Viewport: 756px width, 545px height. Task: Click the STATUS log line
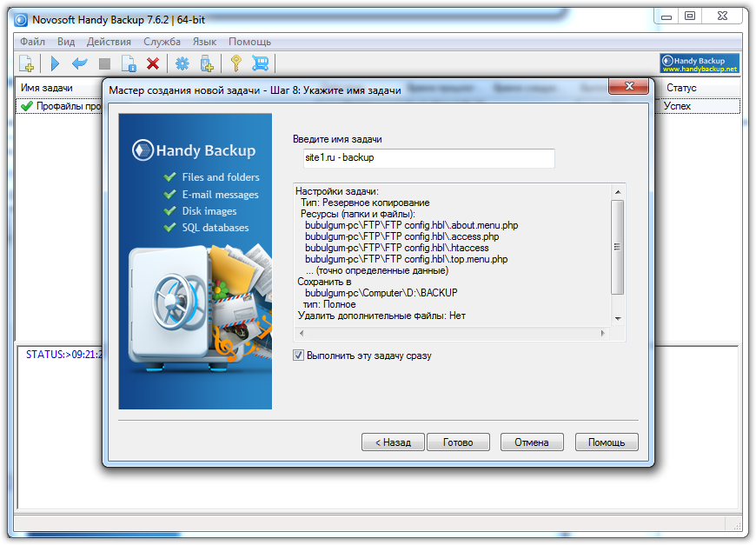tap(64, 355)
